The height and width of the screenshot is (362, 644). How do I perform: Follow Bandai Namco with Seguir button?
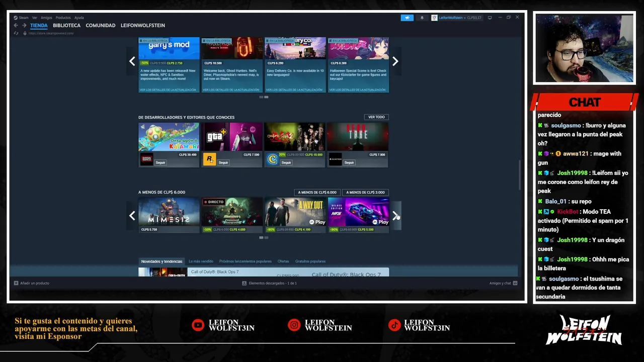160,163
